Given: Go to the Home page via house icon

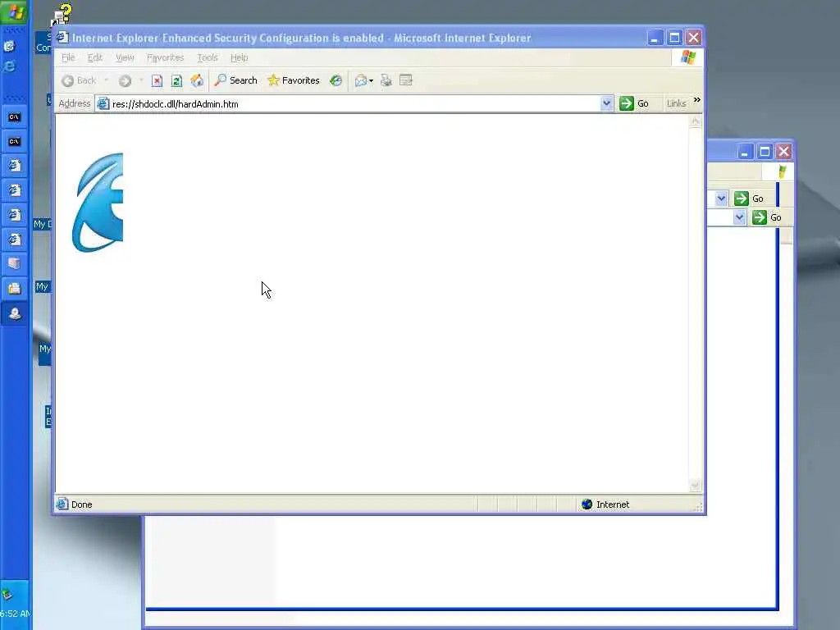Looking at the screenshot, I should click(x=197, y=80).
